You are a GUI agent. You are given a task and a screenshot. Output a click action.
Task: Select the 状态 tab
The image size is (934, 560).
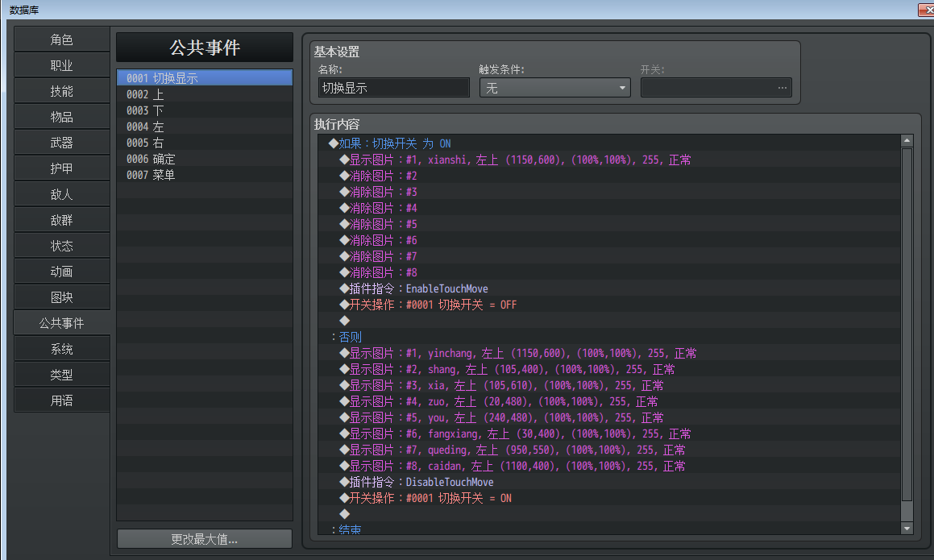(62, 246)
